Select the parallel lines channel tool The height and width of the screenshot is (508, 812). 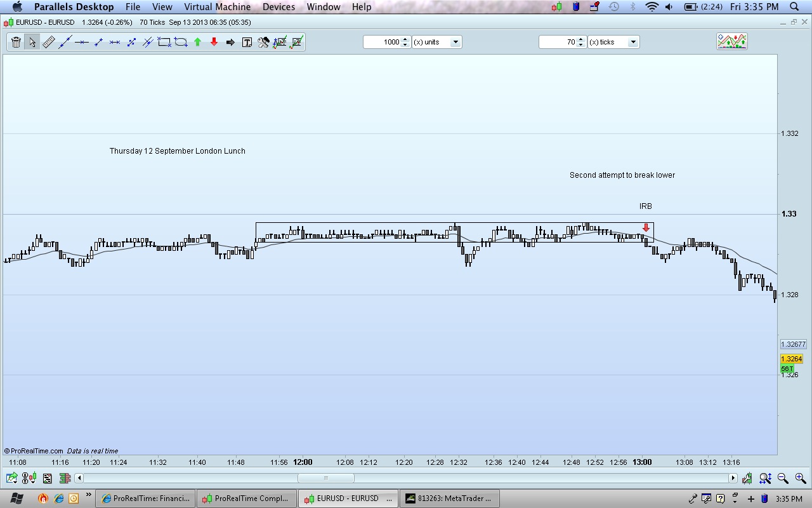tap(148, 42)
